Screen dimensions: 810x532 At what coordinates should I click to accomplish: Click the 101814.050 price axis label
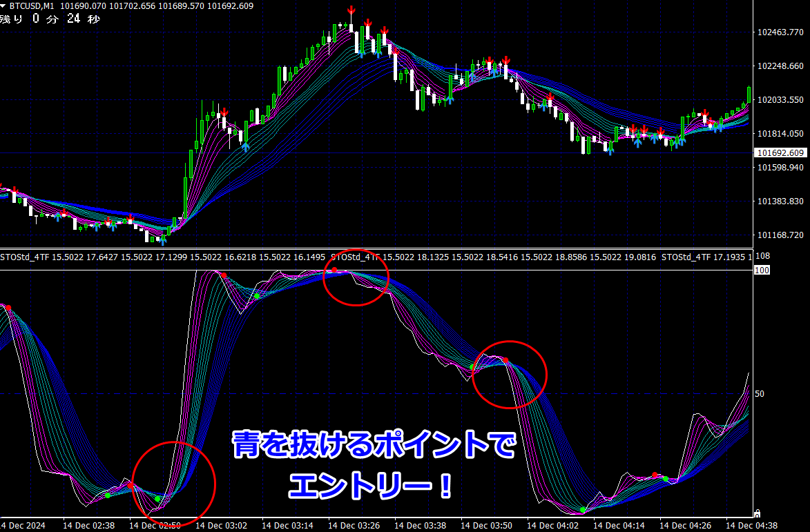pyautogui.click(x=780, y=134)
